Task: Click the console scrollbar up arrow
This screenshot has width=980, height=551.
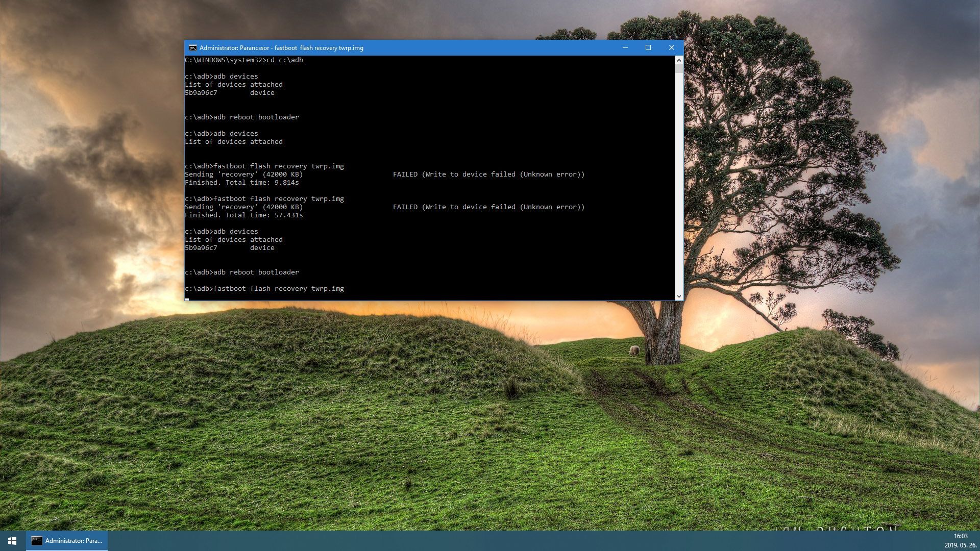Action: pyautogui.click(x=679, y=60)
